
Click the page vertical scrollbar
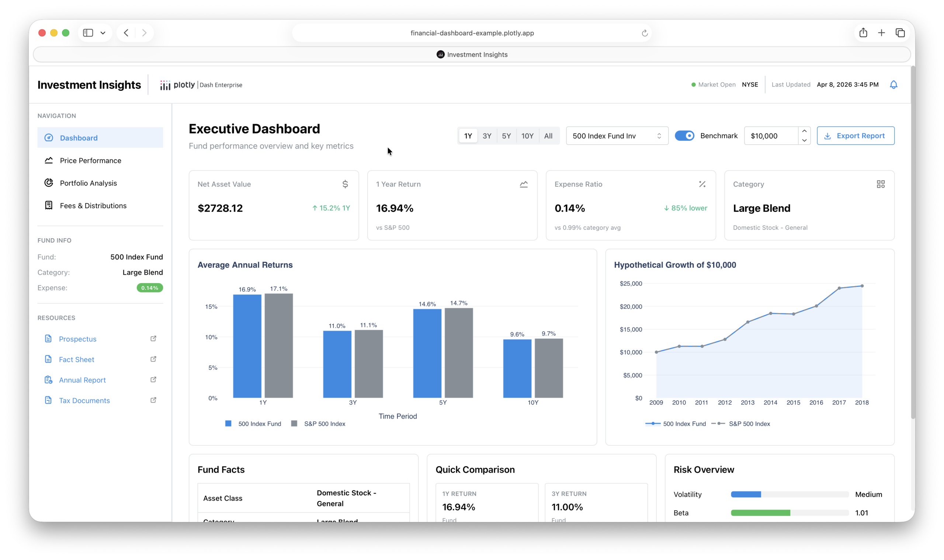[912, 241]
